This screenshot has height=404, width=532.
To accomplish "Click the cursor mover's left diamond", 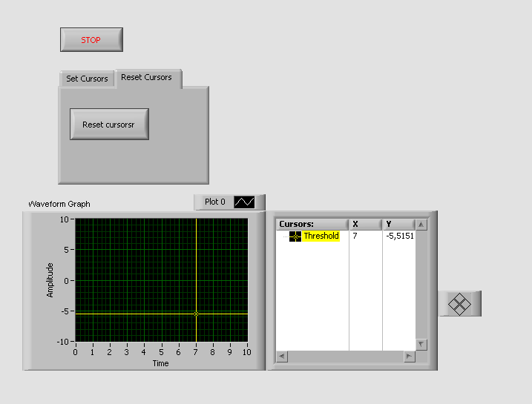I will coord(453,304).
